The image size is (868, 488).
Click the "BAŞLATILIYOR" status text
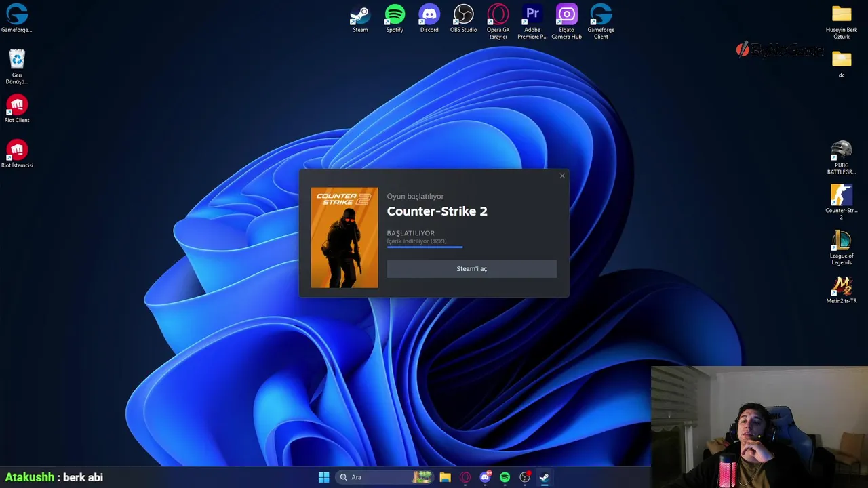click(411, 233)
